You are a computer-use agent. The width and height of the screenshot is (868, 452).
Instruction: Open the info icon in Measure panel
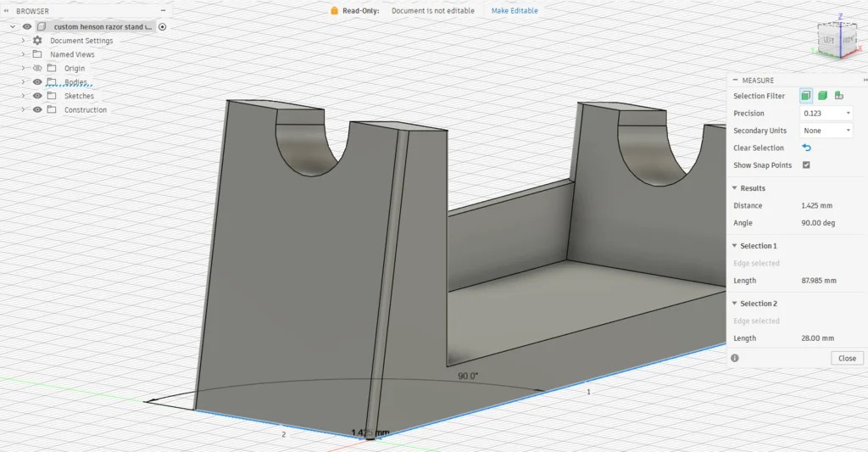(735, 358)
